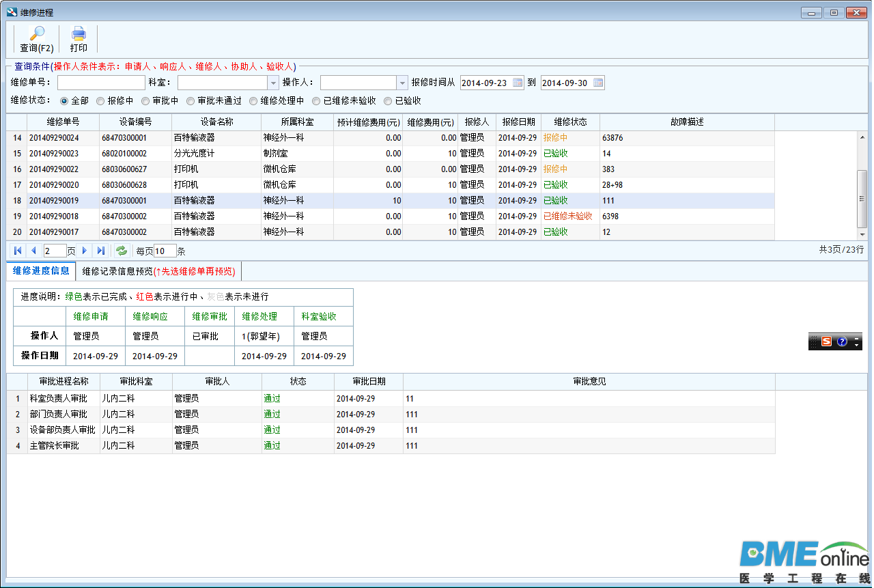This screenshot has height=588, width=874.
Task: Go to first page of results
Action: click(18, 251)
